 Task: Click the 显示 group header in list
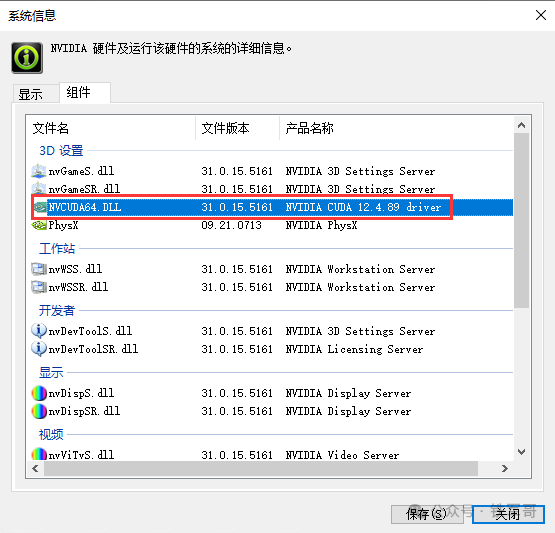pyautogui.click(x=51, y=372)
